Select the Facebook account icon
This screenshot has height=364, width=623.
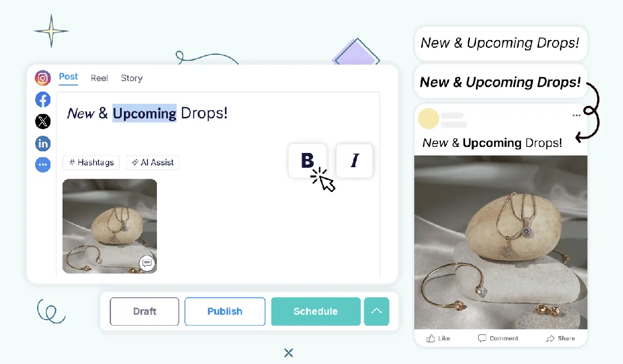pos(43,100)
